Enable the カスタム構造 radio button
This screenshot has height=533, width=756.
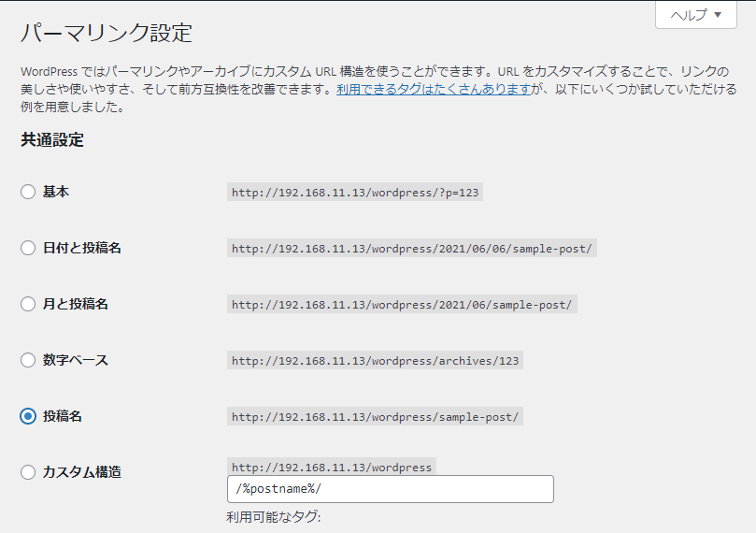pos(28,472)
